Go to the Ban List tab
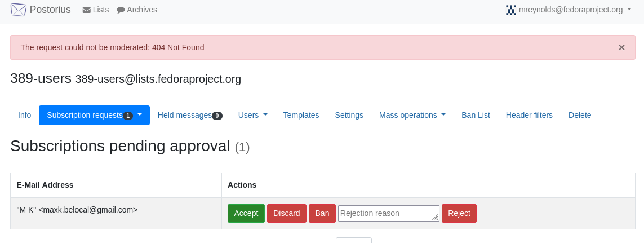This screenshot has width=644, height=243. pyautogui.click(x=476, y=115)
